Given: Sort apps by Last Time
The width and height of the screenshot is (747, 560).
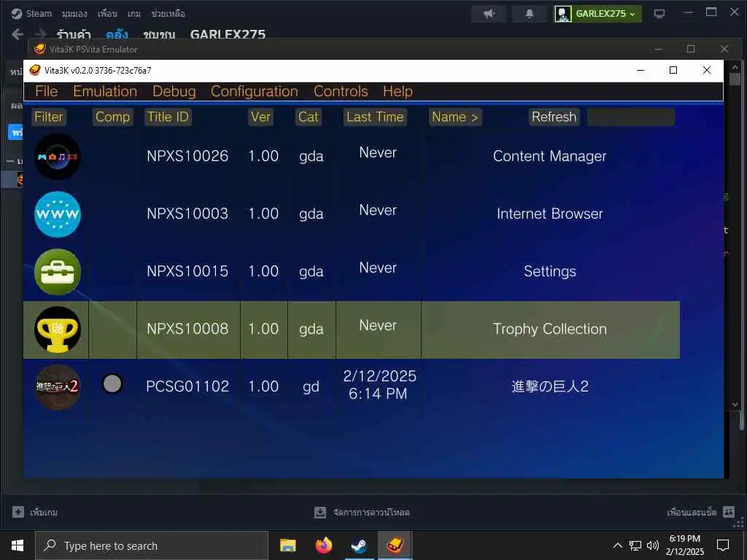Looking at the screenshot, I should point(375,117).
